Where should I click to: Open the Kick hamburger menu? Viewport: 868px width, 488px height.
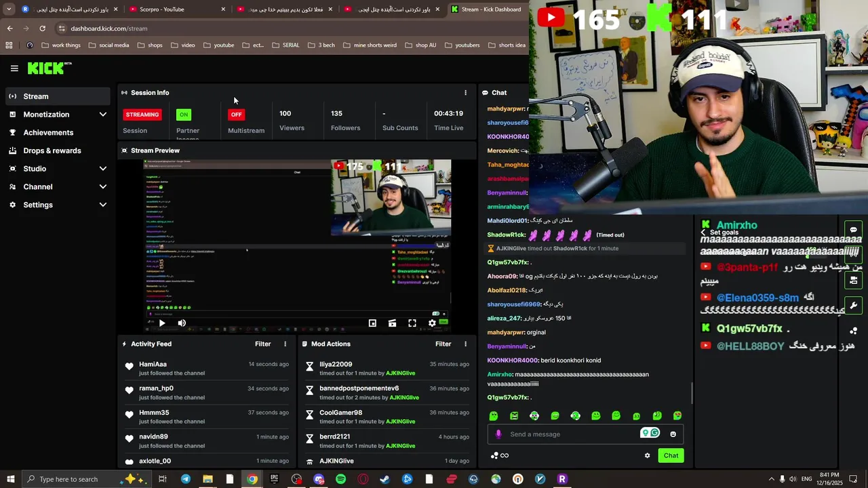(x=14, y=68)
